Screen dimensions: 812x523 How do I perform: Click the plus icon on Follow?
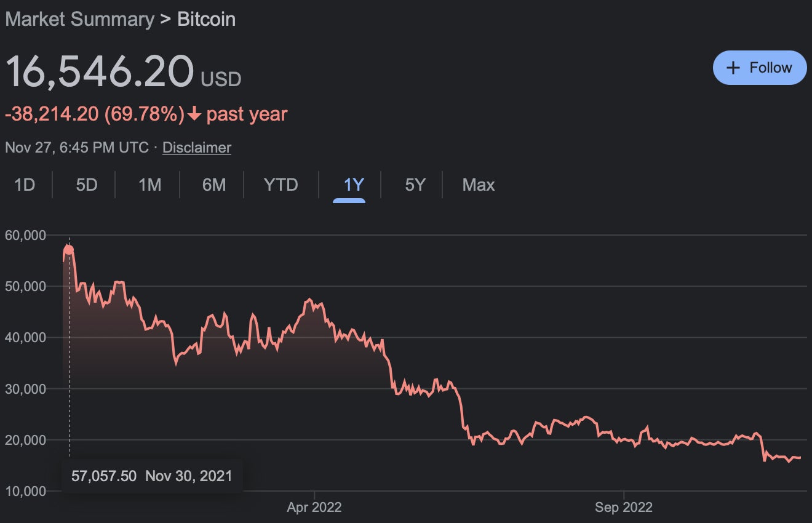[x=733, y=68]
